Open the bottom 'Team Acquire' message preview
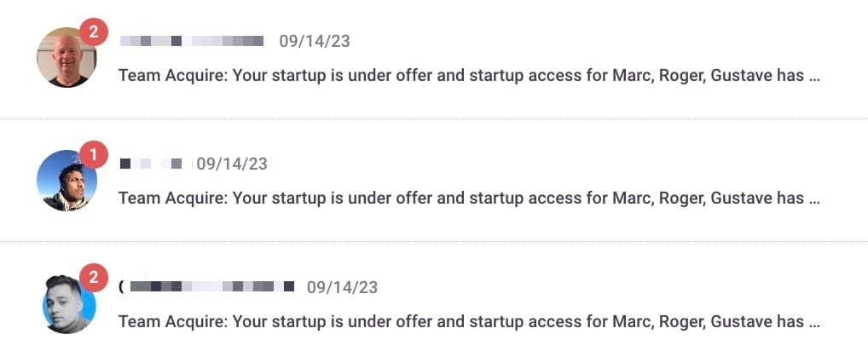Viewport: 868px width, 363px height. tap(460, 321)
